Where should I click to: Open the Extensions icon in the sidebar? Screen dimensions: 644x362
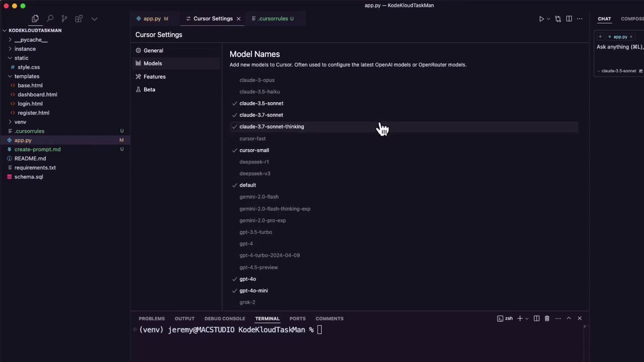[79, 19]
